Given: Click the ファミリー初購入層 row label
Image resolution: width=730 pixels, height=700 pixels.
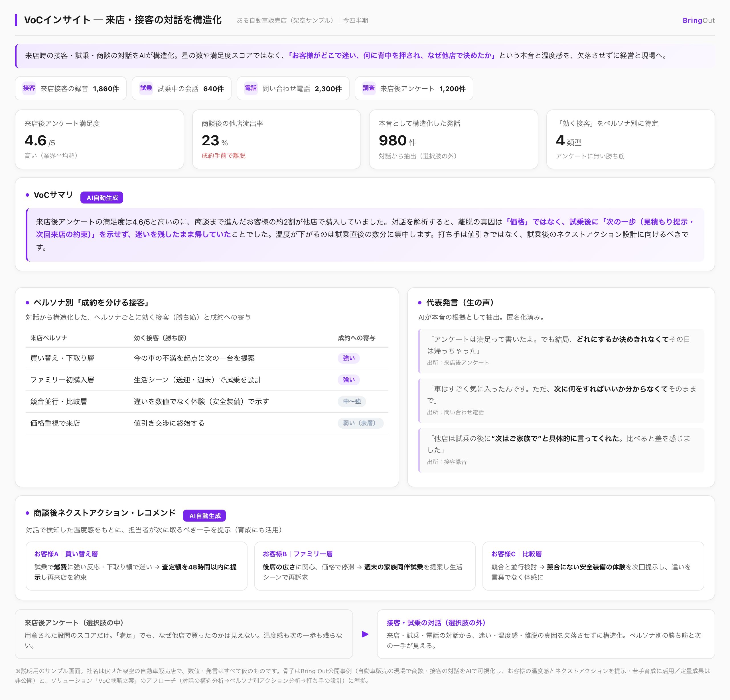Looking at the screenshot, I should tap(62, 380).
